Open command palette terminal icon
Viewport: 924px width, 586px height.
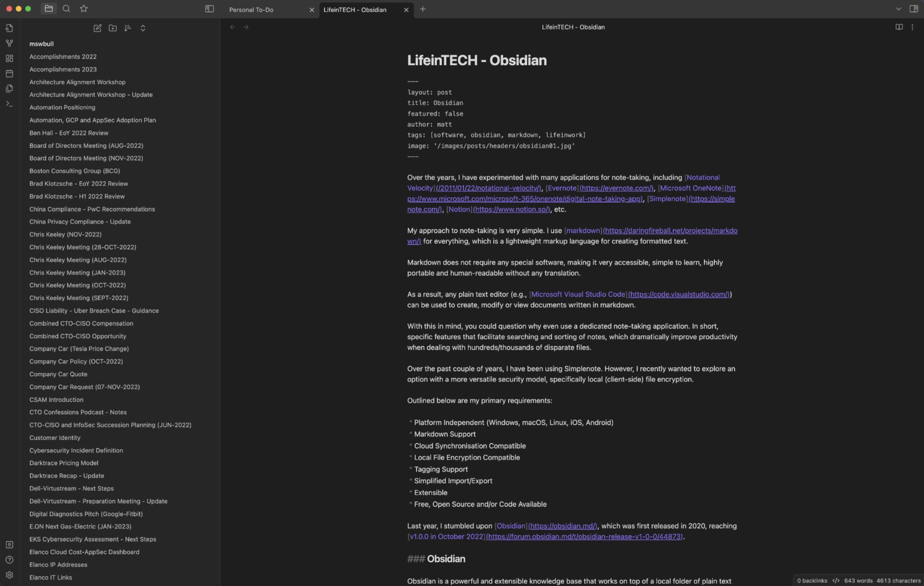coord(9,103)
